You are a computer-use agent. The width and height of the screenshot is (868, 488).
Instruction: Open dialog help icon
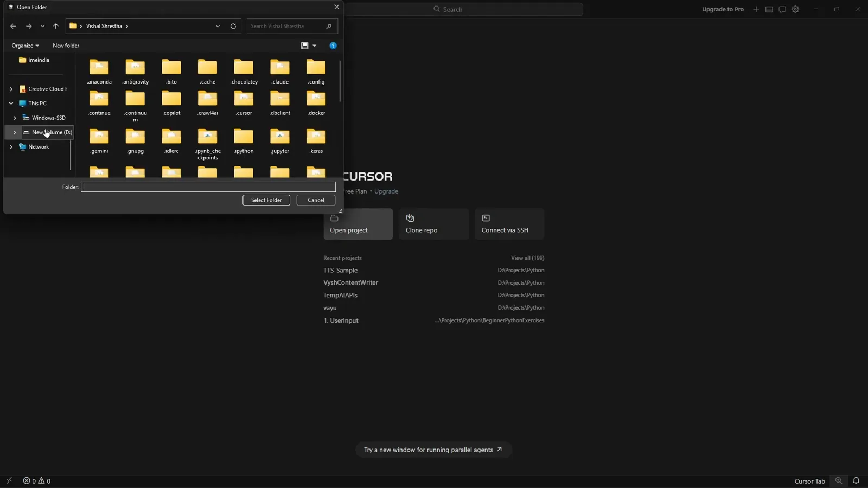click(333, 46)
